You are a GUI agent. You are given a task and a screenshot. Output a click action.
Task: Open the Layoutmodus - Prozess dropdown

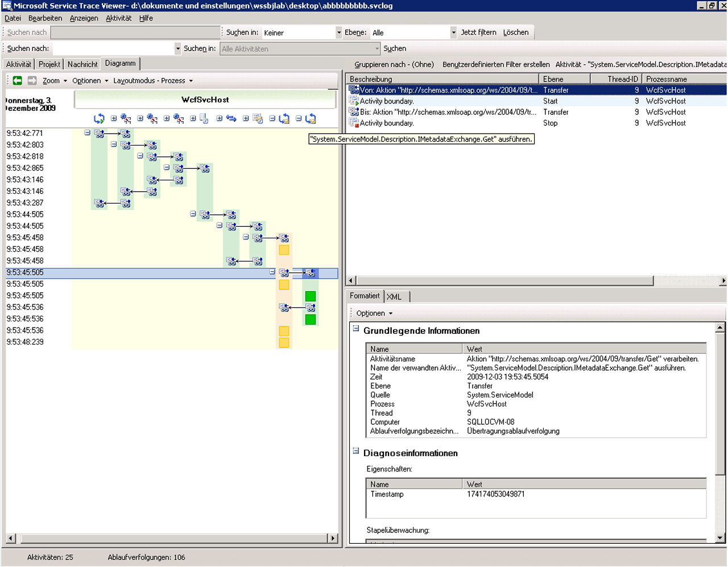[153, 81]
